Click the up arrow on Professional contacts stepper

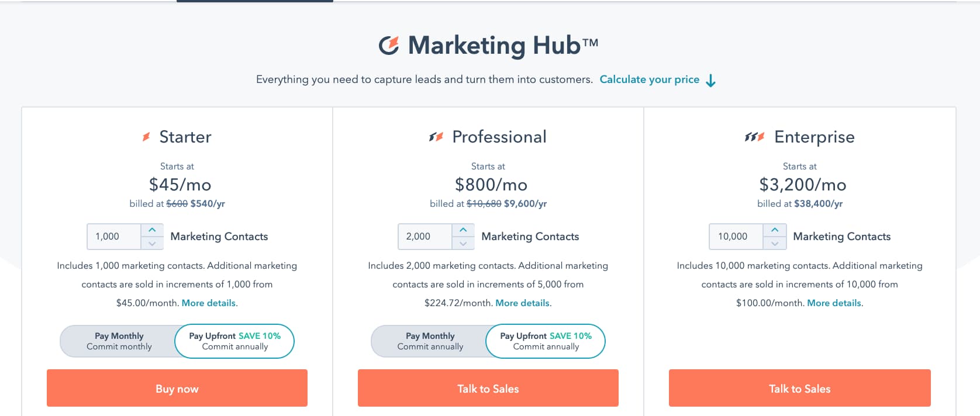pos(464,230)
